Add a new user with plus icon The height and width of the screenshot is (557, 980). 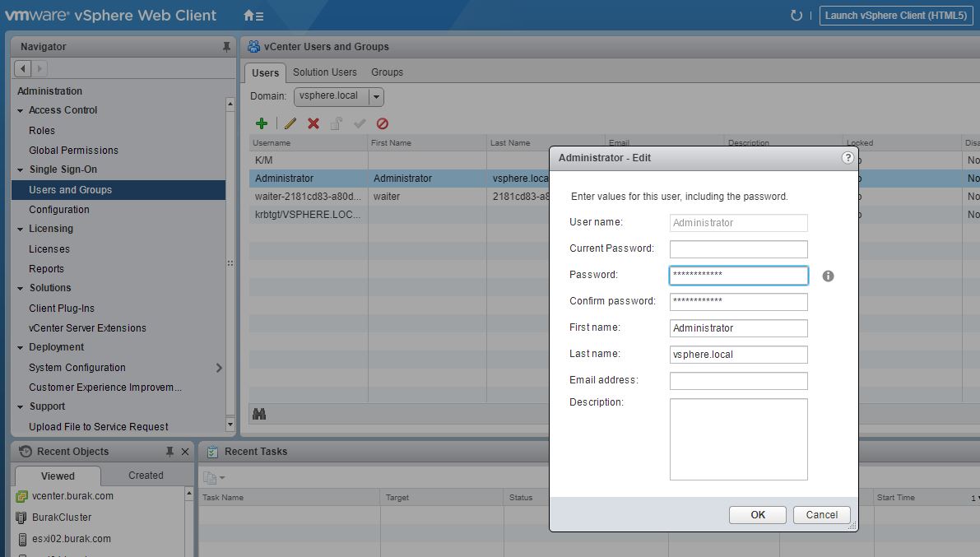click(262, 123)
